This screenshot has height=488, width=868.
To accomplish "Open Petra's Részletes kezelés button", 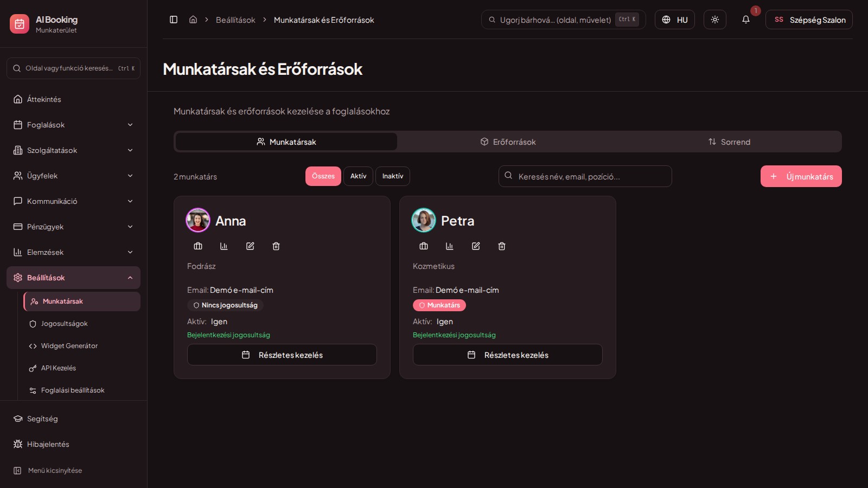I will pos(508,355).
